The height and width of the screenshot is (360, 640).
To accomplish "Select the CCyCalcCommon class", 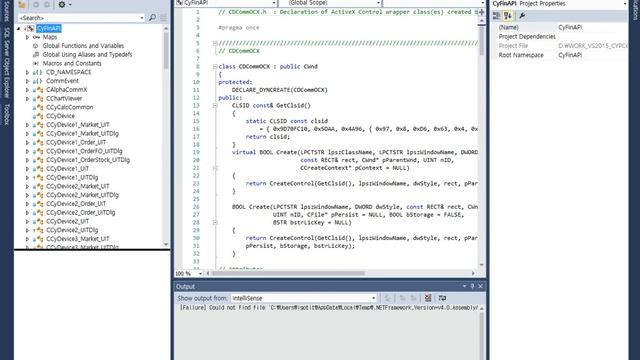I will 69,107.
